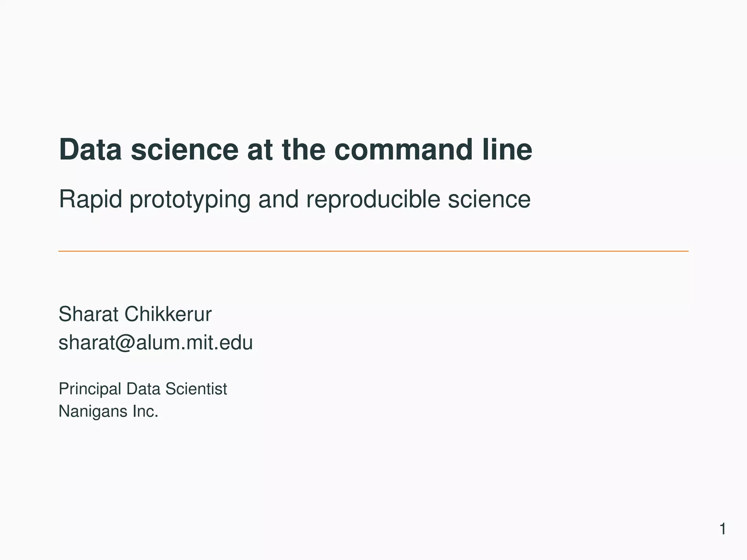Click the bold word 'Data' in the title

click(90, 149)
